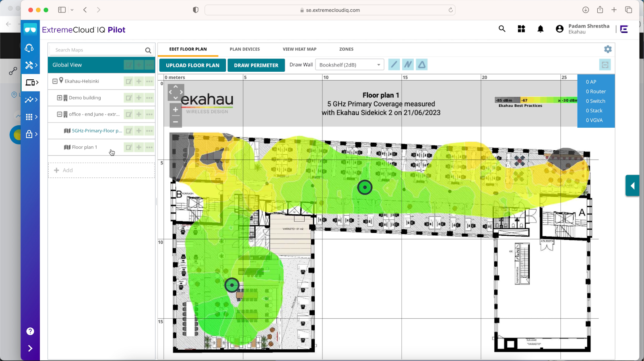Viewport: 644px width, 361px height.
Task: Select the straight line wall drawing tool
Action: coord(394,64)
